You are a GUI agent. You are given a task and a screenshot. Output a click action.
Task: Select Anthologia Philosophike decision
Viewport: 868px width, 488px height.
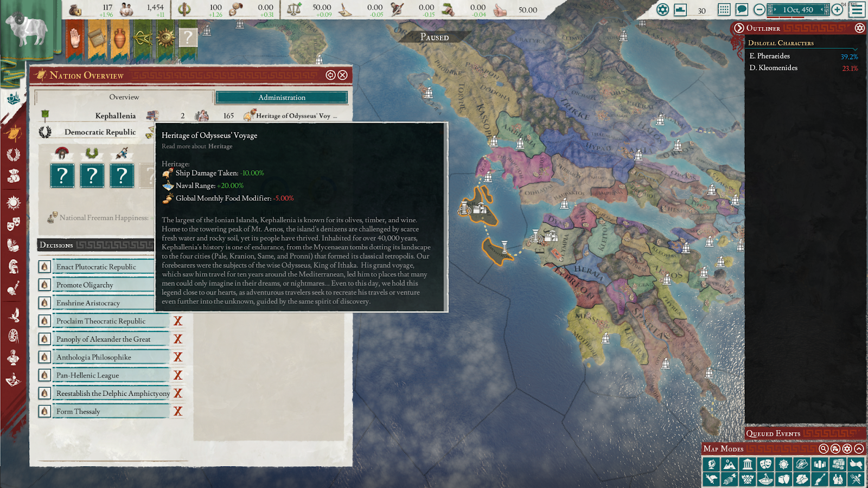111,357
